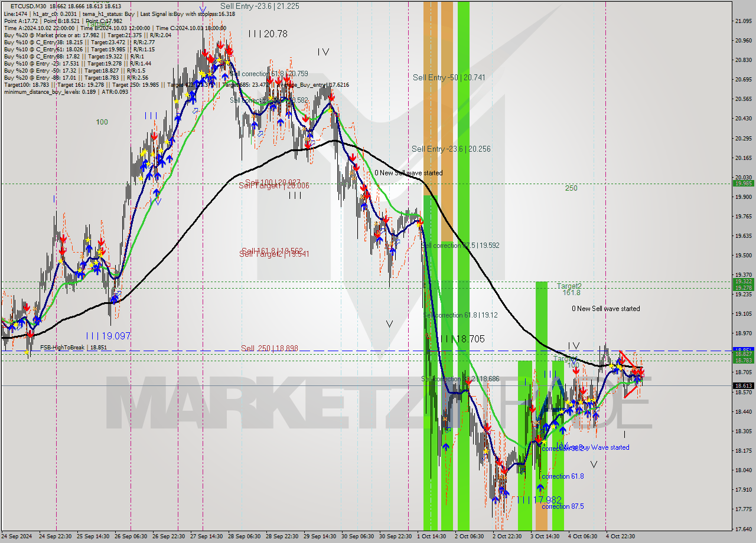Image resolution: width=756 pixels, height=543 pixels.
Task: Click the current price tag 18.613
Action: [x=743, y=386]
